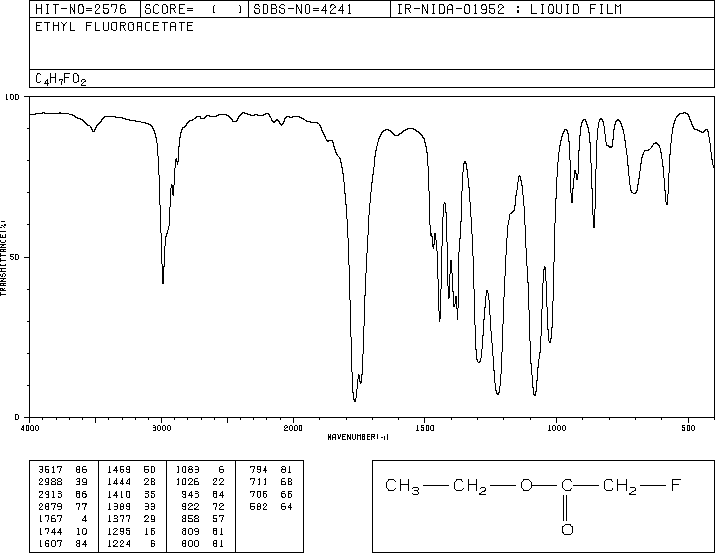Screen dimensions: 715x553
Task: Click the C4H7FO2 molecular formula
Action: coord(61,79)
